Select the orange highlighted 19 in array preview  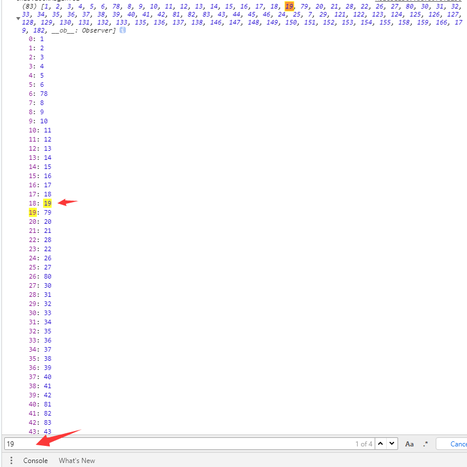tap(289, 6)
